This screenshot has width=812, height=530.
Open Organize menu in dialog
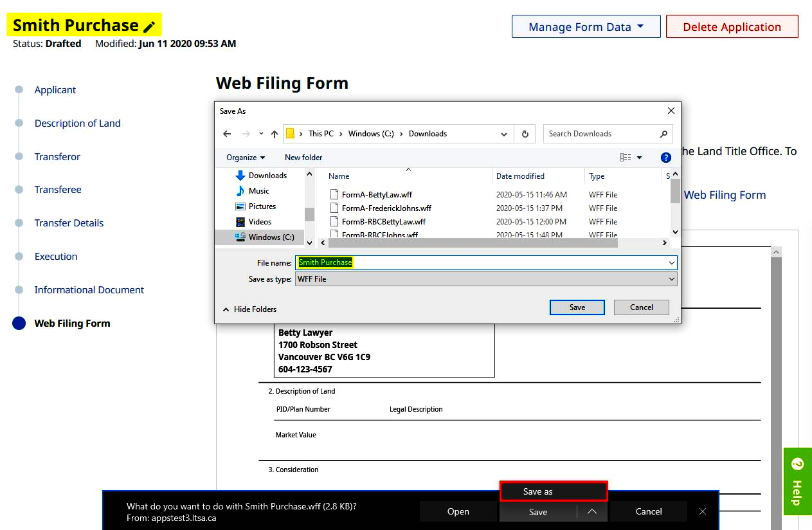click(246, 158)
